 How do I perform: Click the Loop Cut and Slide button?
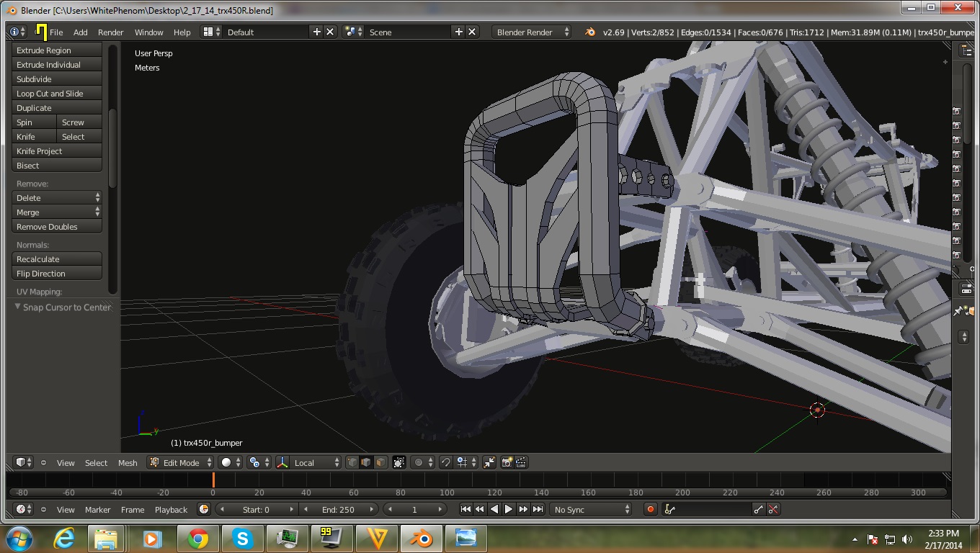[57, 93]
